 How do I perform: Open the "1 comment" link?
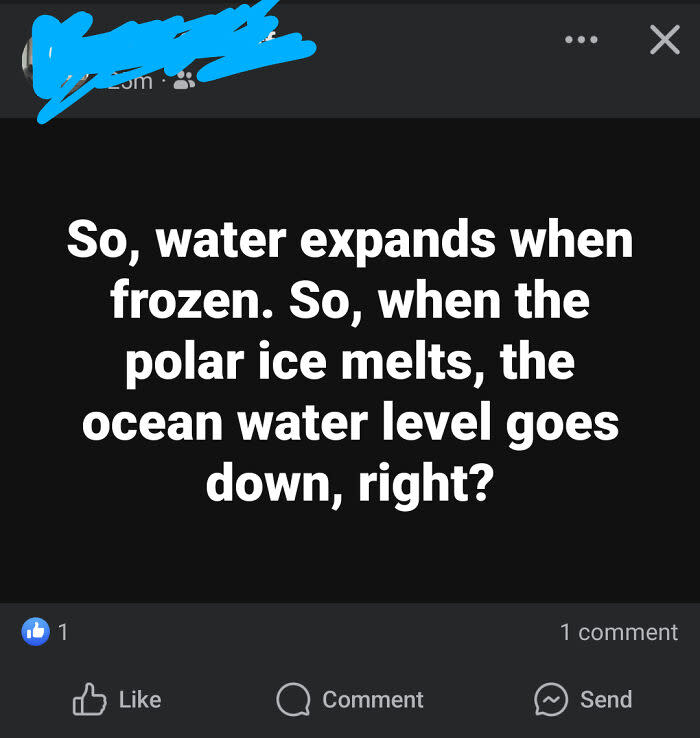618,632
